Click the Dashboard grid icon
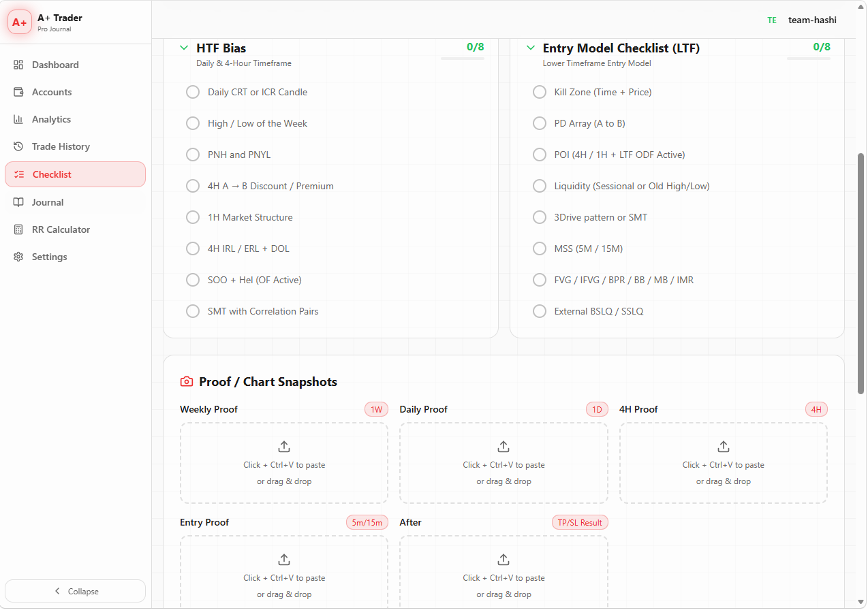 pos(18,65)
